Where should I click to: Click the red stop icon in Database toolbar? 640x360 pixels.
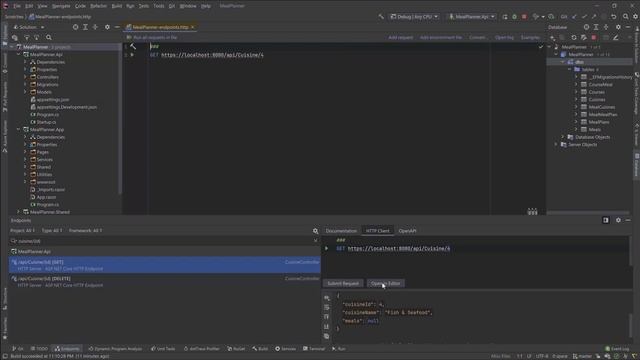pos(594,38)
